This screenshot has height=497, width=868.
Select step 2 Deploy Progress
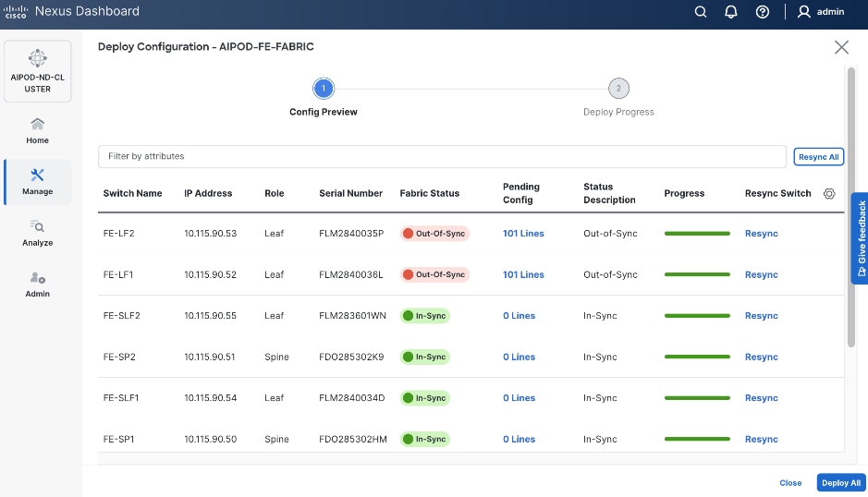[x=618, y=89]
